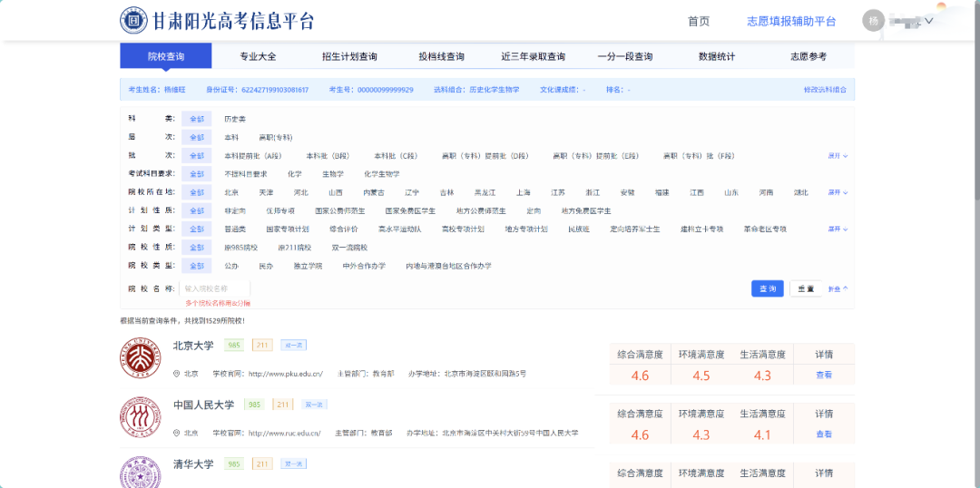Select 历史类 in the 科类 filter
This screenshot has height=488, width=980.
click(235, 119)
